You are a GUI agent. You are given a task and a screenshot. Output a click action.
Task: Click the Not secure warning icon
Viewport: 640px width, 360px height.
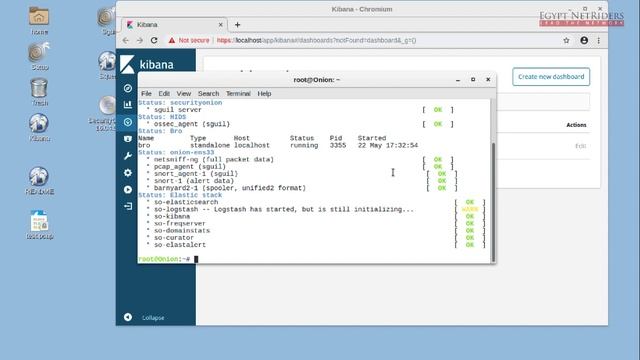pyautogui.click(x=172, y=40)
